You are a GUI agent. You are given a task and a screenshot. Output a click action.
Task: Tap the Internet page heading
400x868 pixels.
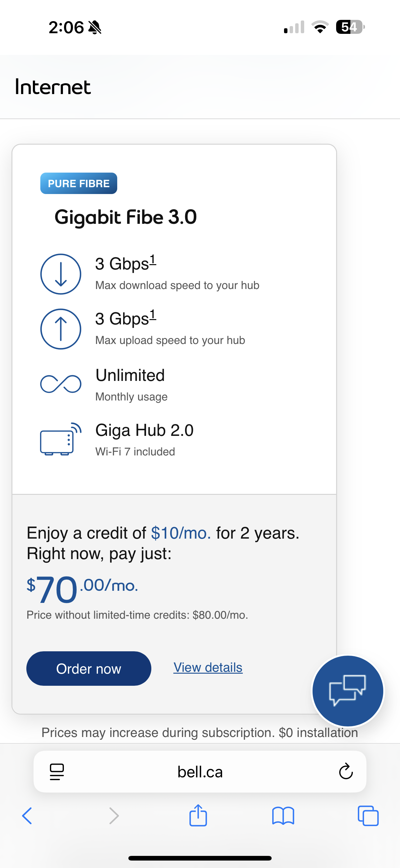tap(53, 87)
